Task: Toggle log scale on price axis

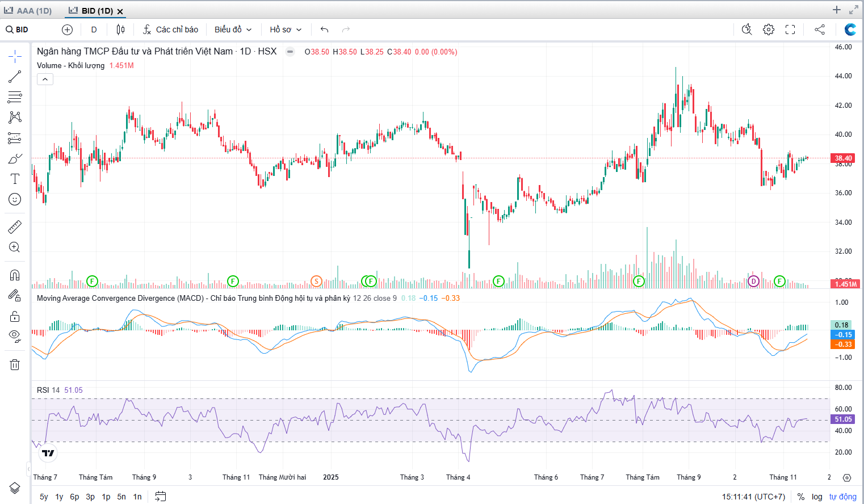Action: coord(816,497)
